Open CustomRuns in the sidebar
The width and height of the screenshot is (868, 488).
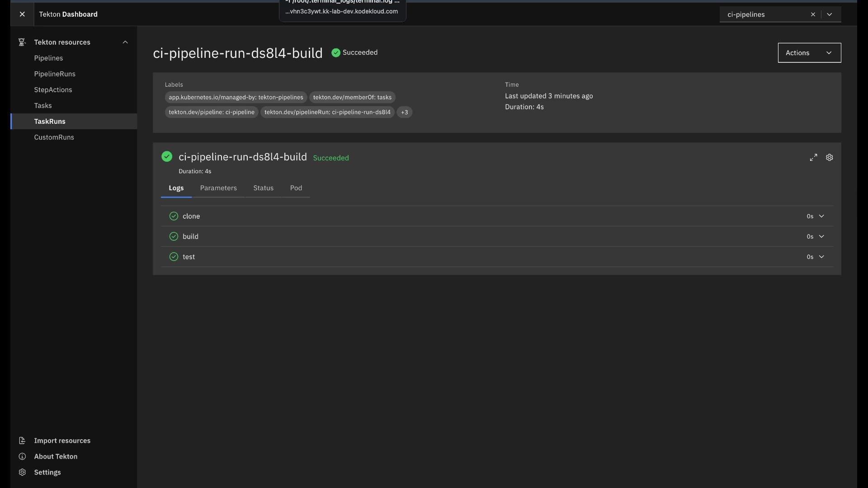tap(54, 137)
